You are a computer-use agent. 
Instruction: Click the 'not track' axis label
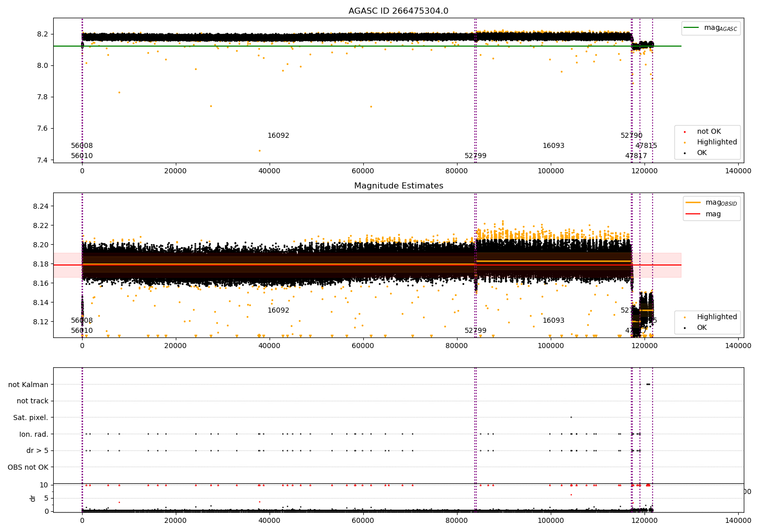click(32, 401)
